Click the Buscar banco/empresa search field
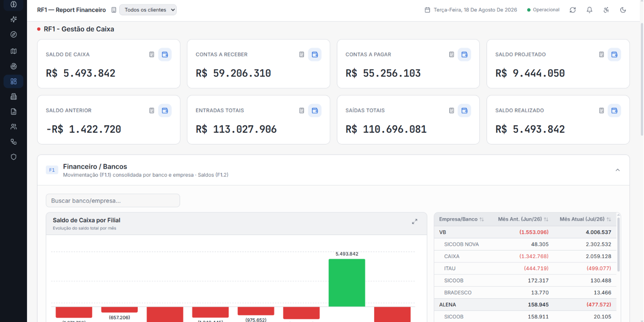This screenshot has height=322, width=644. [x=113, y=201]
